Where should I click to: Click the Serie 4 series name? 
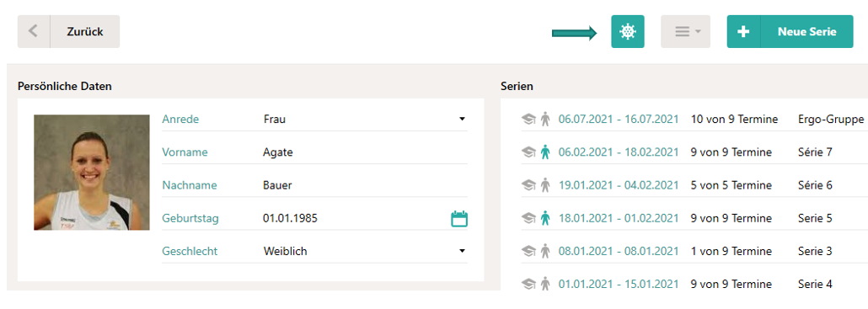(815, 284)
